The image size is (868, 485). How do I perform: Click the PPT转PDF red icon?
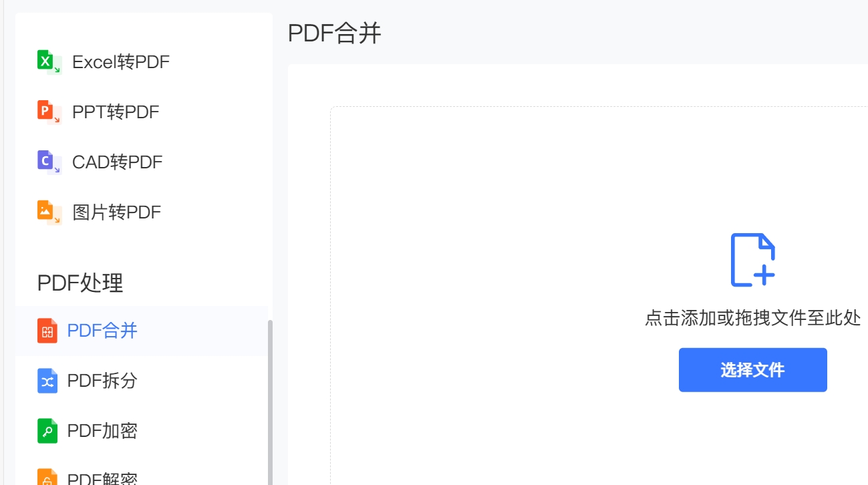47,112
